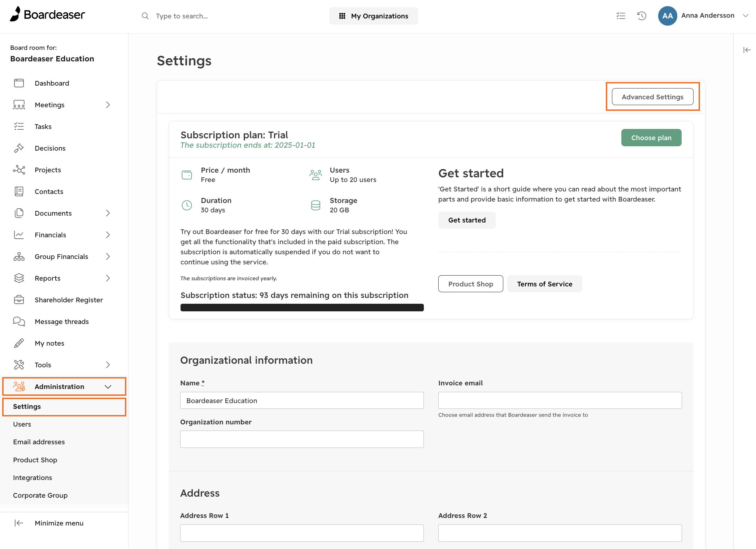Click the Organization number input field
This screenshot has height=549, width=756.
click(x=302, y=439)
